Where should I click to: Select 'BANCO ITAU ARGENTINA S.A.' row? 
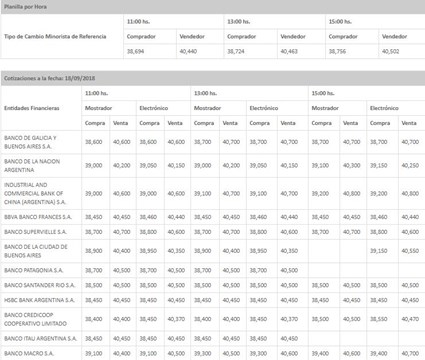coord(212,339)
